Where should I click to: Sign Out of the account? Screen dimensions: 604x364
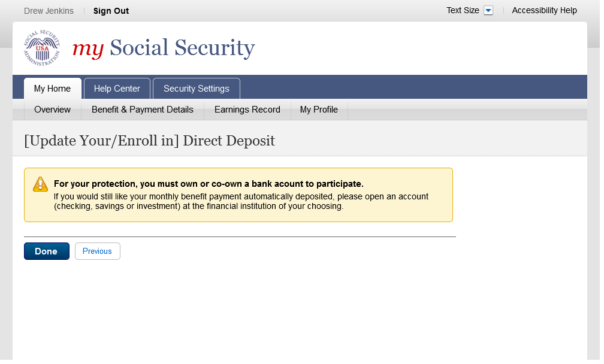[x=111, y=11]
